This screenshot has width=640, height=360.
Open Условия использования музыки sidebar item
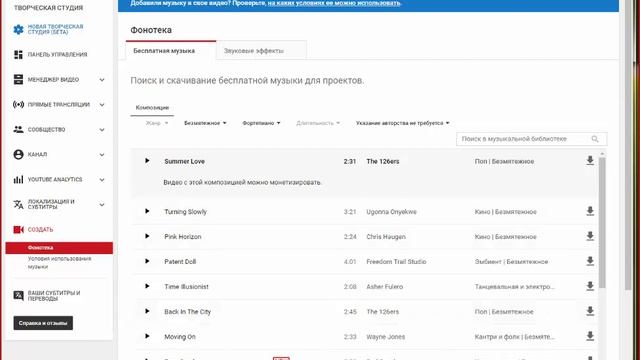coord(60,262)
